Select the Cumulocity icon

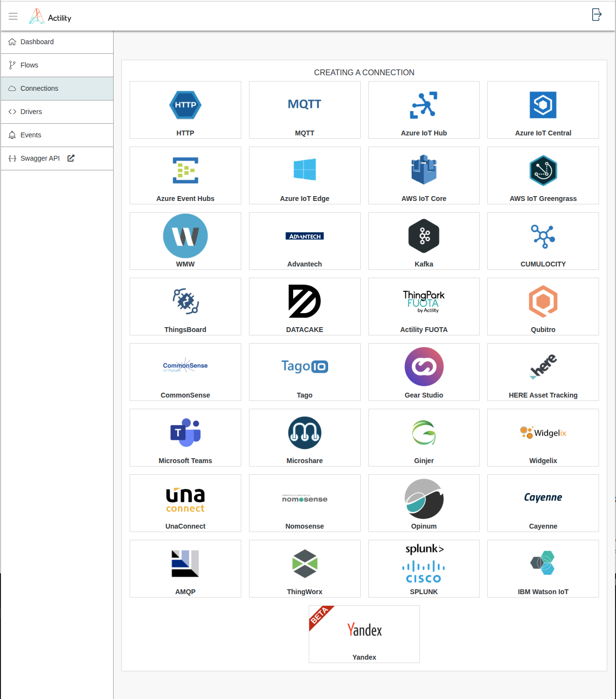pyautogui.click(x=543, y=236)
